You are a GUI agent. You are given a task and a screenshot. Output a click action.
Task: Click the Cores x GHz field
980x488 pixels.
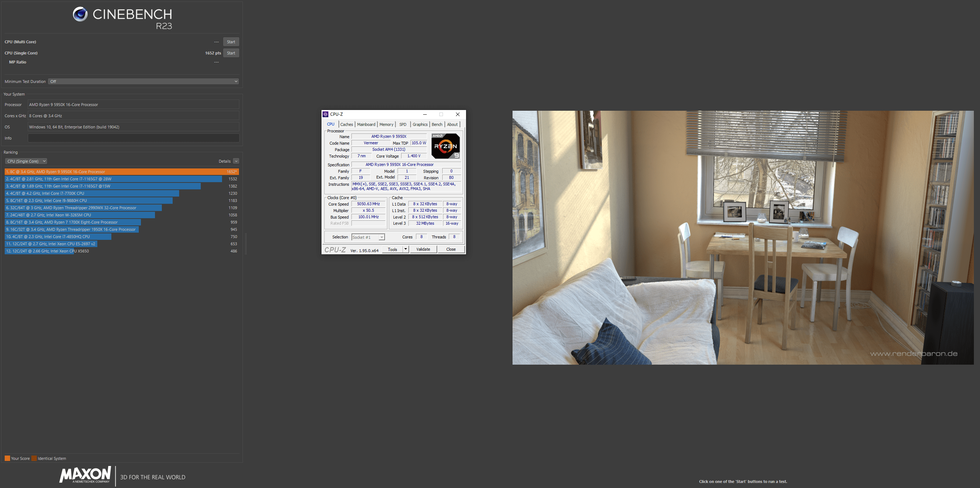pyautogui.click(x=133, y=116)
